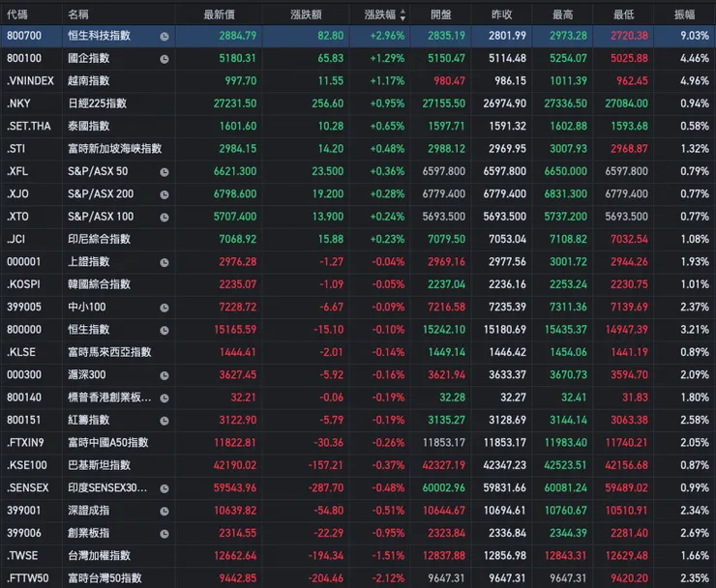The height and width of the screenshot is (588, 716).
Task: Click change percent -2.12%
Action: click(x=388, y=578)
